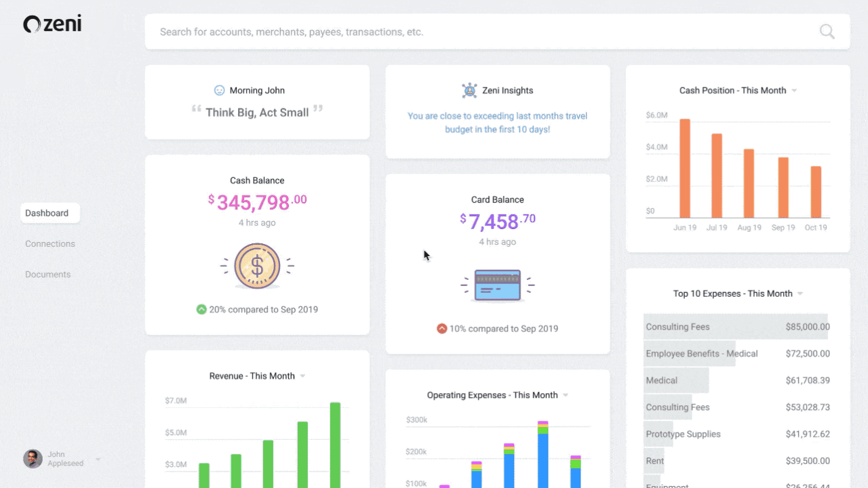This screenshot has height=488, width=868.
Task: Expand the Operating Expenses period dropdown
Action: 566,395
